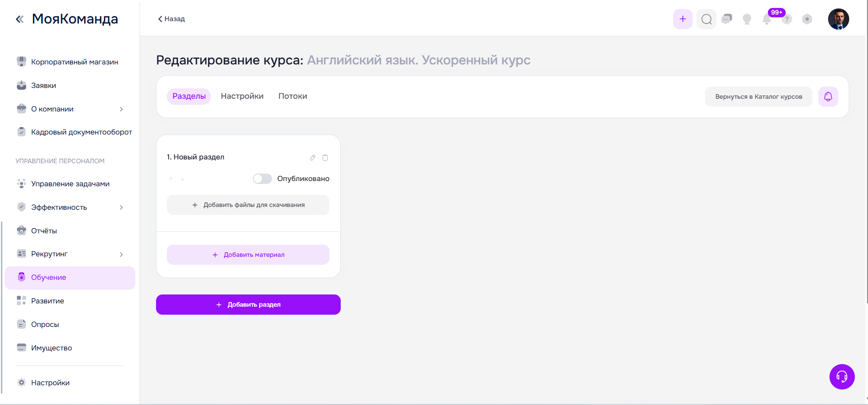Click the purple bell next to catalog button
868x405 pixels.
coord(828,96)
